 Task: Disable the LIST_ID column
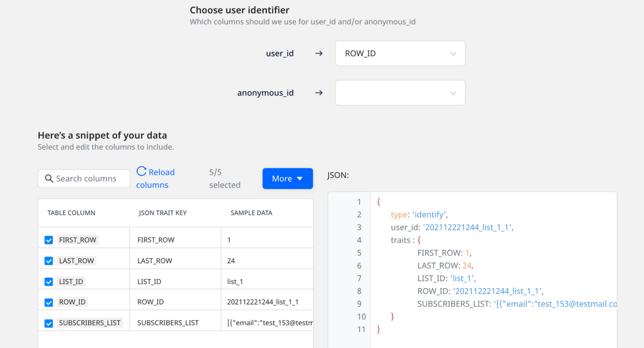pos(48,281)
